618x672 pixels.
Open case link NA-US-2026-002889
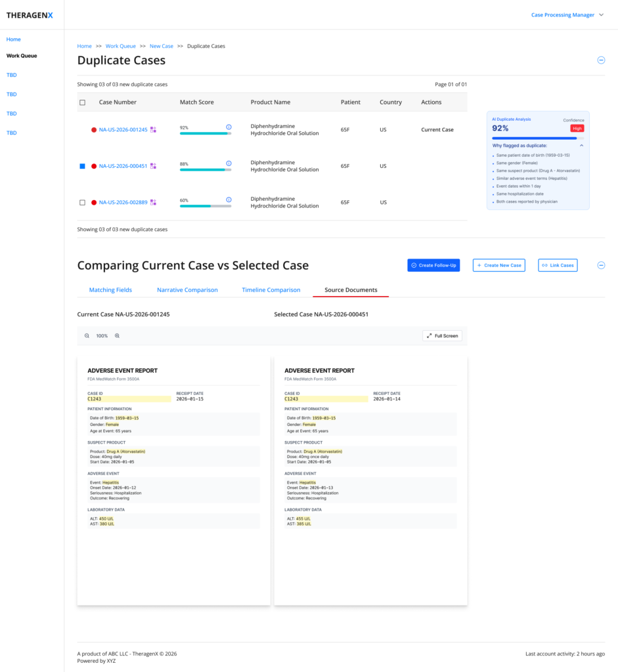[123, 203]
